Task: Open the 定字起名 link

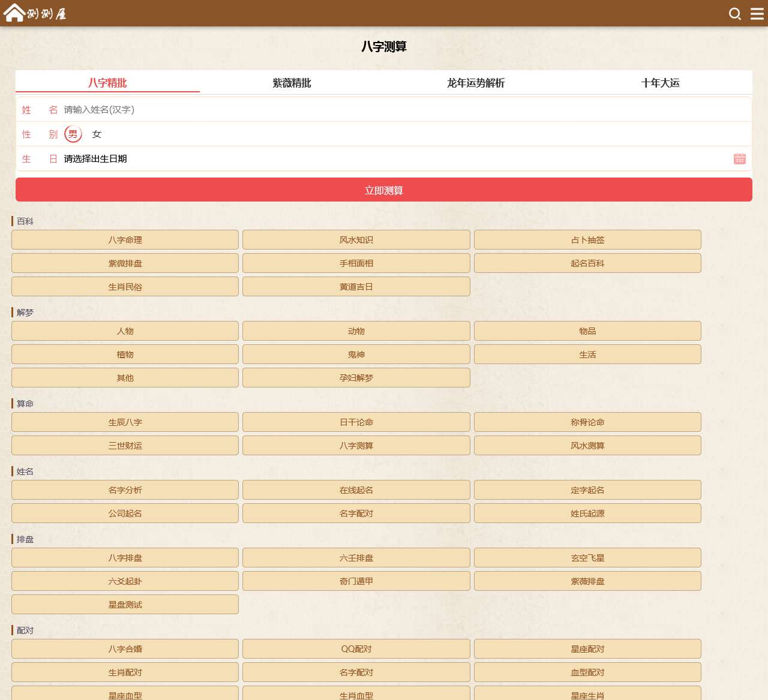Action: pos(587,490)
